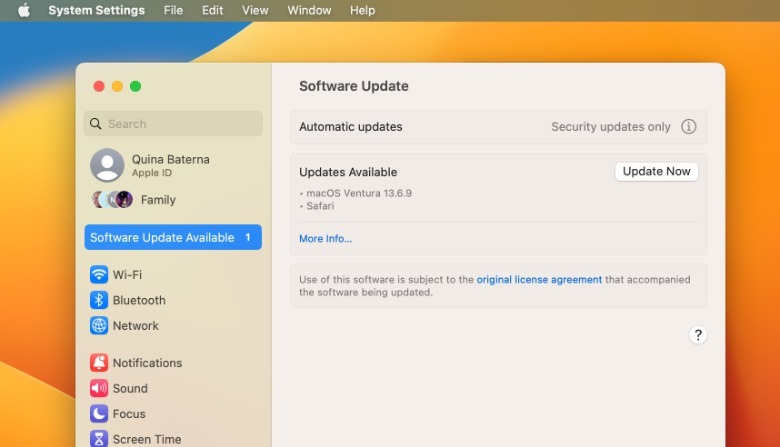Click the Bluetooth sidebar icon
The image size is (780, 447).
[99, 300]
